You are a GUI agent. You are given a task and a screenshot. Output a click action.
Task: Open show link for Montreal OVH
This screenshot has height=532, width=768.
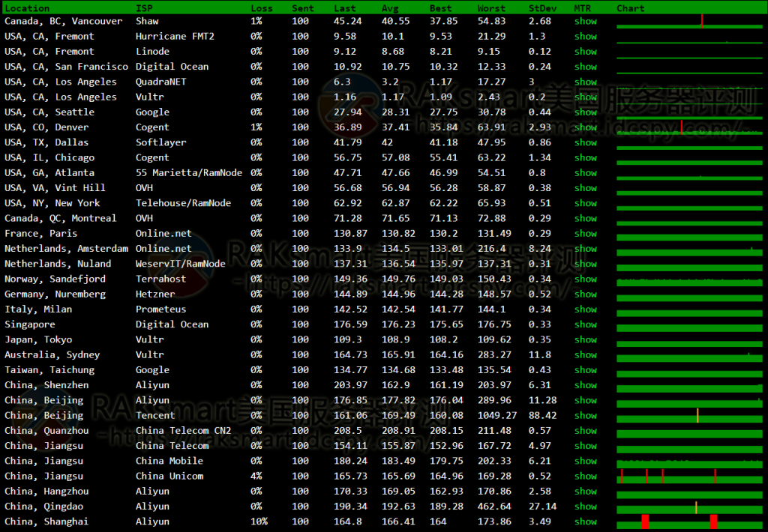(585, 218)
